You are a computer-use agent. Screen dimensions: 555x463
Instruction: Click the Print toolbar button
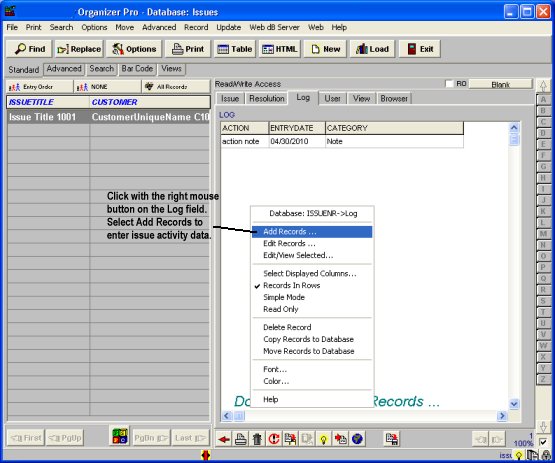(188, 49)
